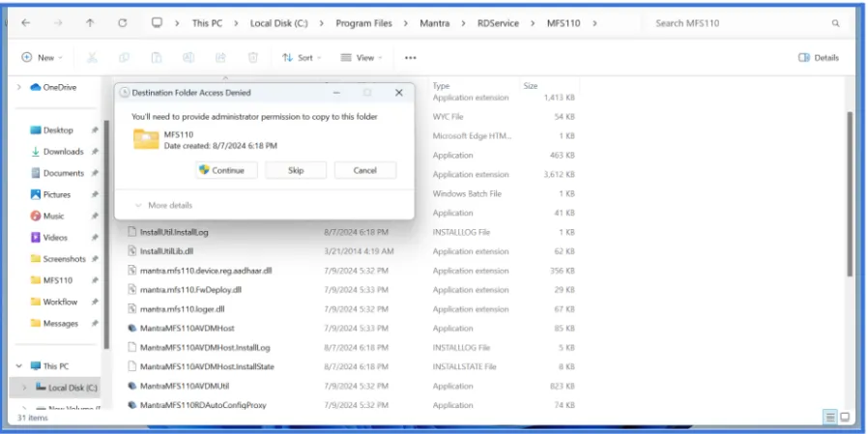Select MantraMFS110AVDMHost.InstallLog file
868x434 pixels.
point(205,348)
